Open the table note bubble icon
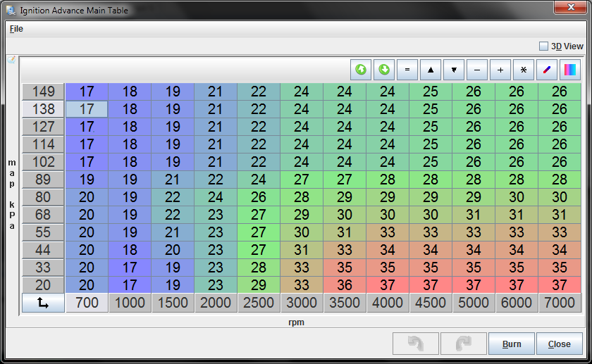The height and width of the screenshot is (364, 592). click(x=11, y=61)
